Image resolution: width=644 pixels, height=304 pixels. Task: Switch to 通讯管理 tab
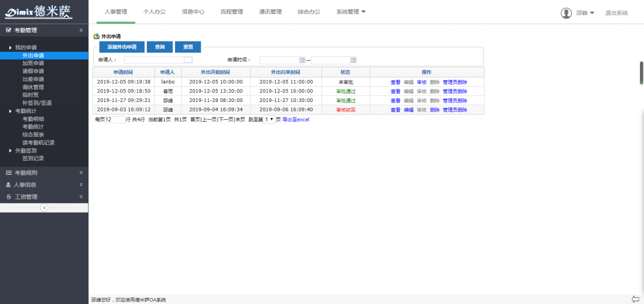[x=270, y=12]
